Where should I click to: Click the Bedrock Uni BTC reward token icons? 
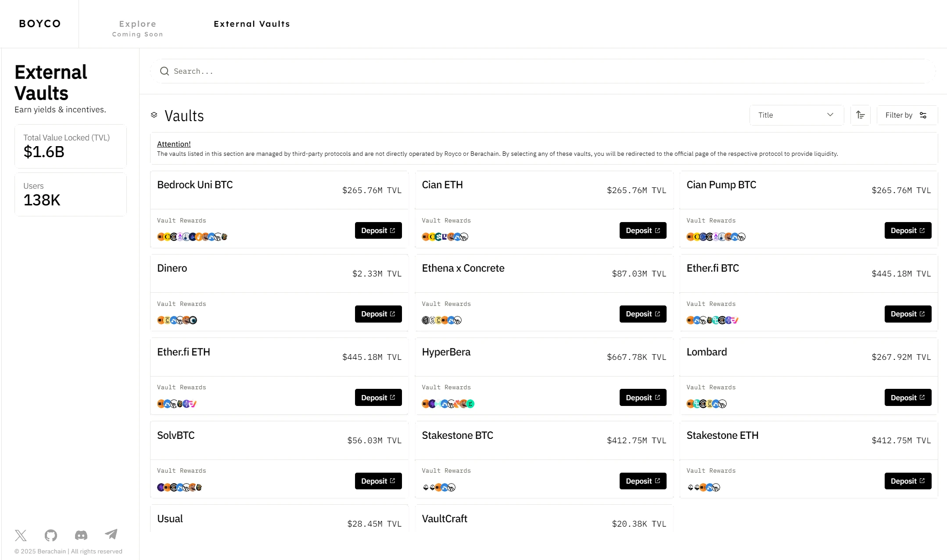click(x=192, y=237)
